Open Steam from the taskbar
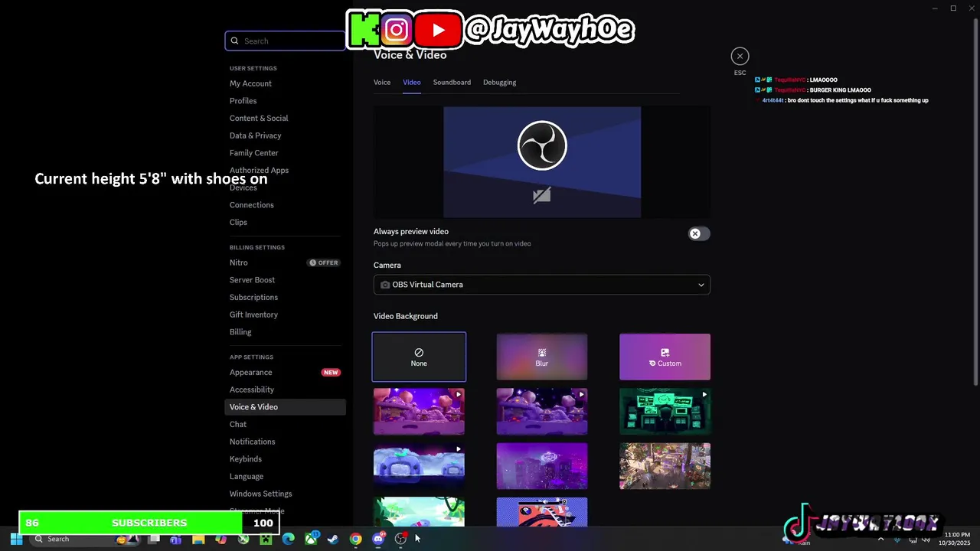The height and width of the screenshot is (551, 980). (333, 540)
